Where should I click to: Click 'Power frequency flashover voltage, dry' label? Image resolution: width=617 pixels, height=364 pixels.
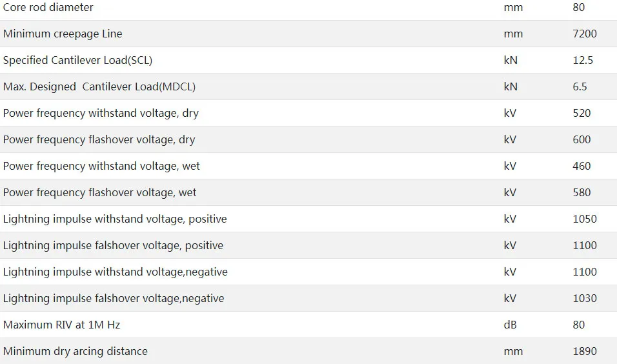[x=99, y=140]
